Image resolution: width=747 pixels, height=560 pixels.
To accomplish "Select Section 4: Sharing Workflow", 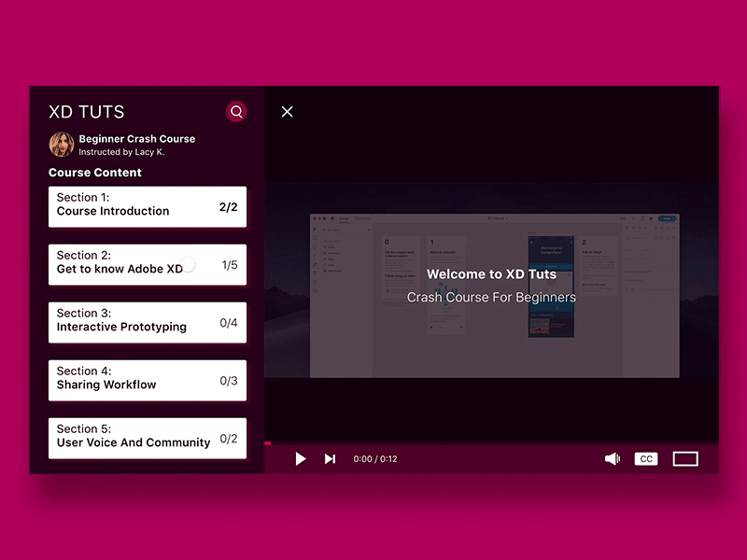I will pyautogui.click(x=147, y=379).
